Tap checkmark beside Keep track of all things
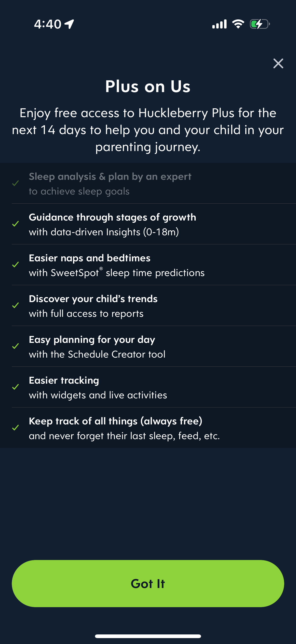296x644 pixels. pos(15,428)
